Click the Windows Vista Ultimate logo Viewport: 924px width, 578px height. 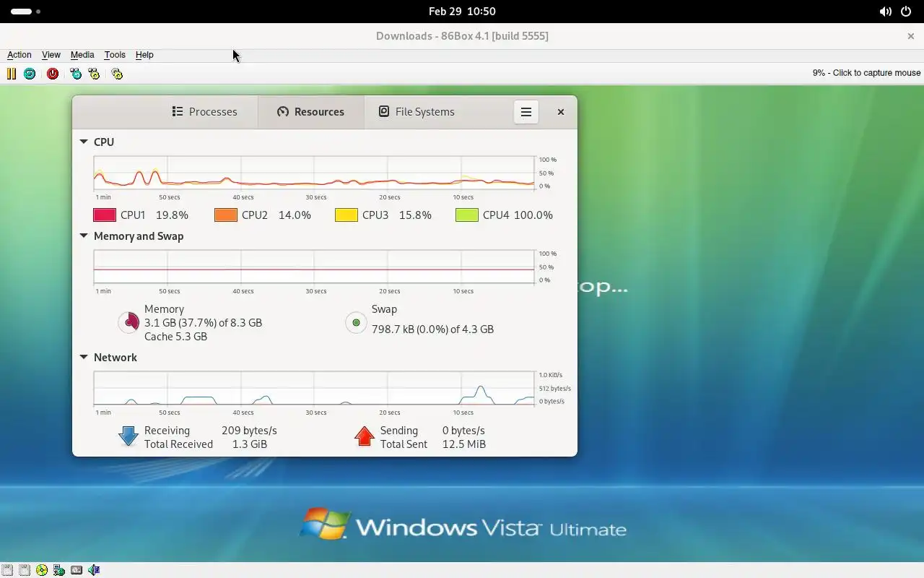click(463, 525)
